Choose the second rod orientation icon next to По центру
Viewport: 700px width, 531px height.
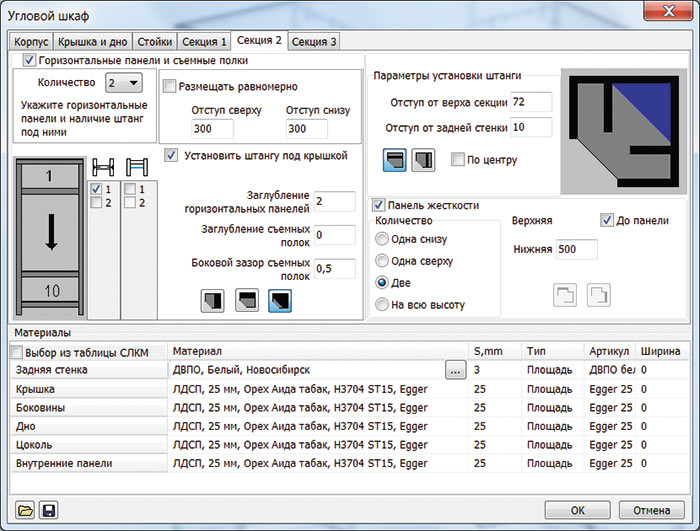point(424,159)
